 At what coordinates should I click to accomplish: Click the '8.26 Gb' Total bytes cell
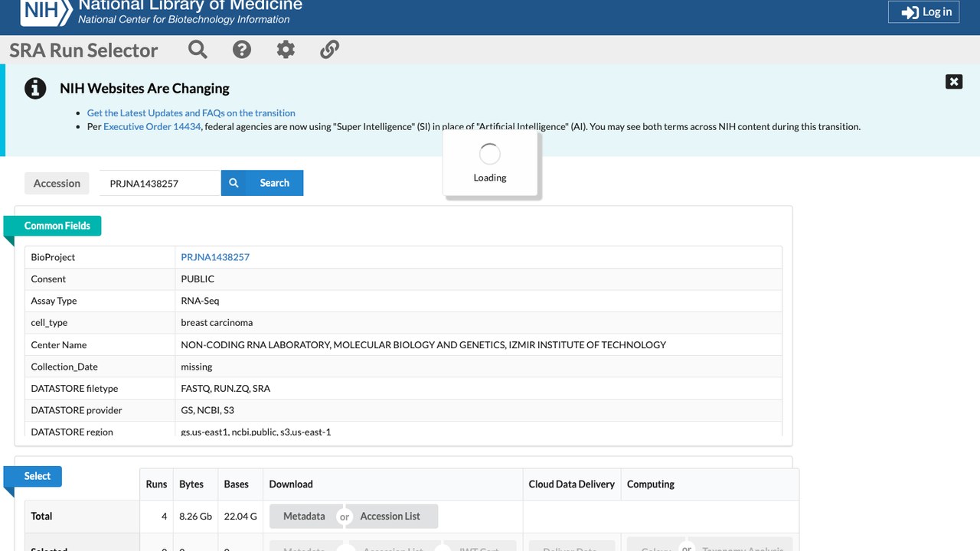pos(195,517)
